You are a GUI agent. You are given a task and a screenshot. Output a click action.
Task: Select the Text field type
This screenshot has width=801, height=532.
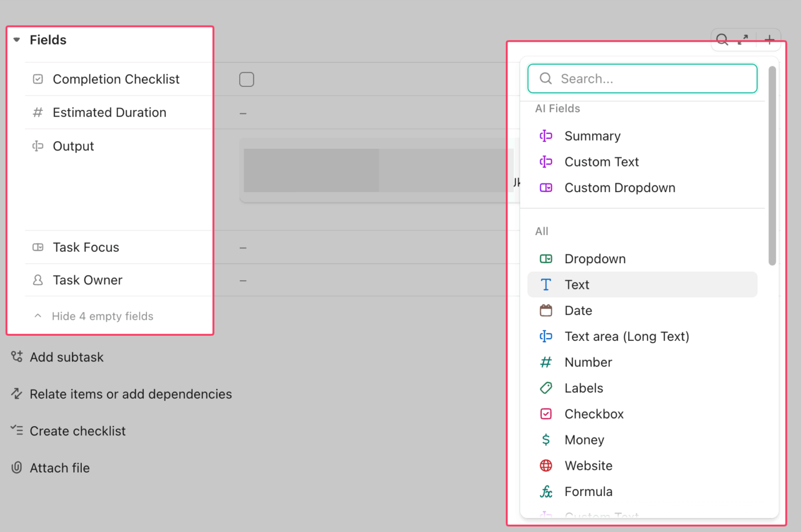[x=577, y=285]
